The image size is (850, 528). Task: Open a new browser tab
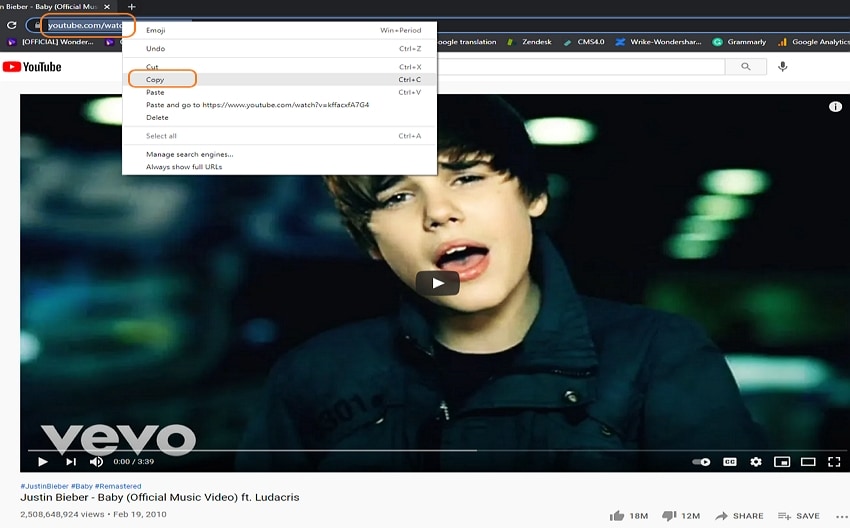point(131,7)
